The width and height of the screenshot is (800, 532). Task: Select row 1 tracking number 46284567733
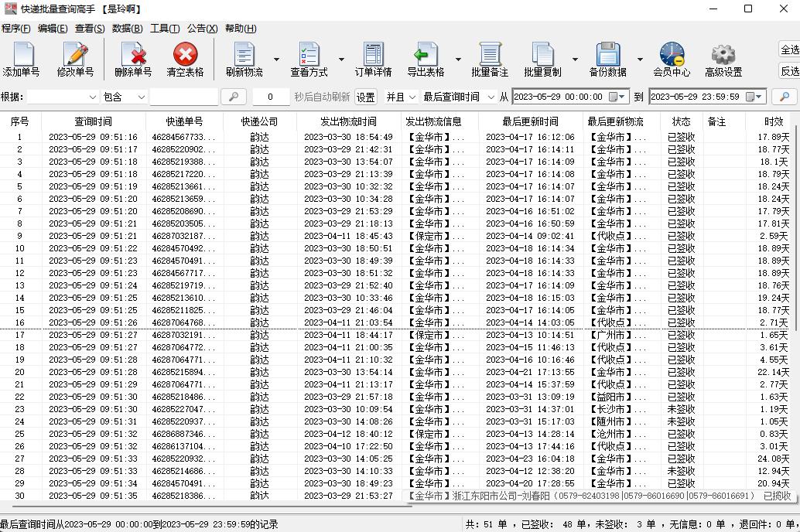(183, 137)
